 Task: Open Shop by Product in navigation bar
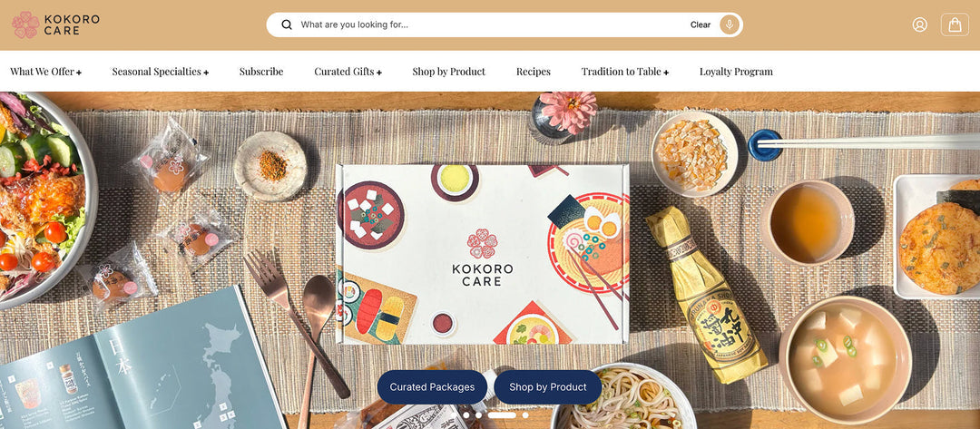pos(449,72)
